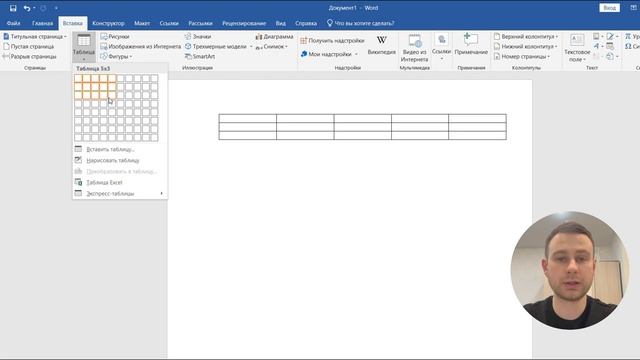Open the Ссылки (References) tab
Viewport: 640px width, 360px height.
pos(169,23)
